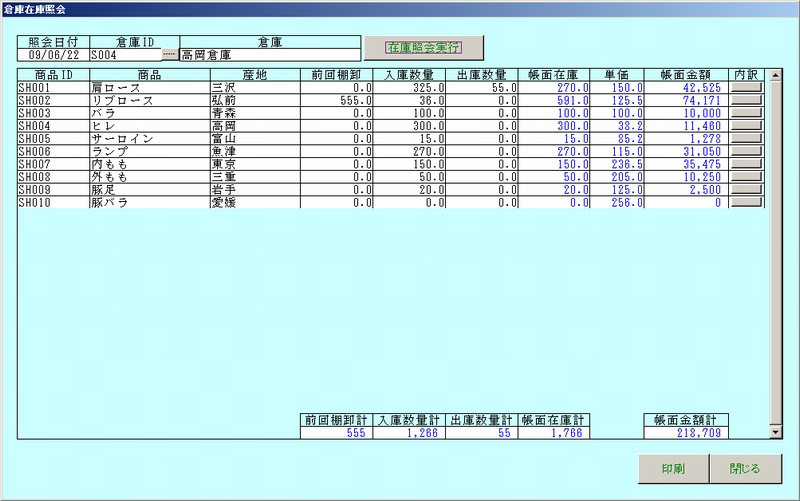Click 内訳 button for SH007 内もも
The image size is (800, 501).
[746, 164]
